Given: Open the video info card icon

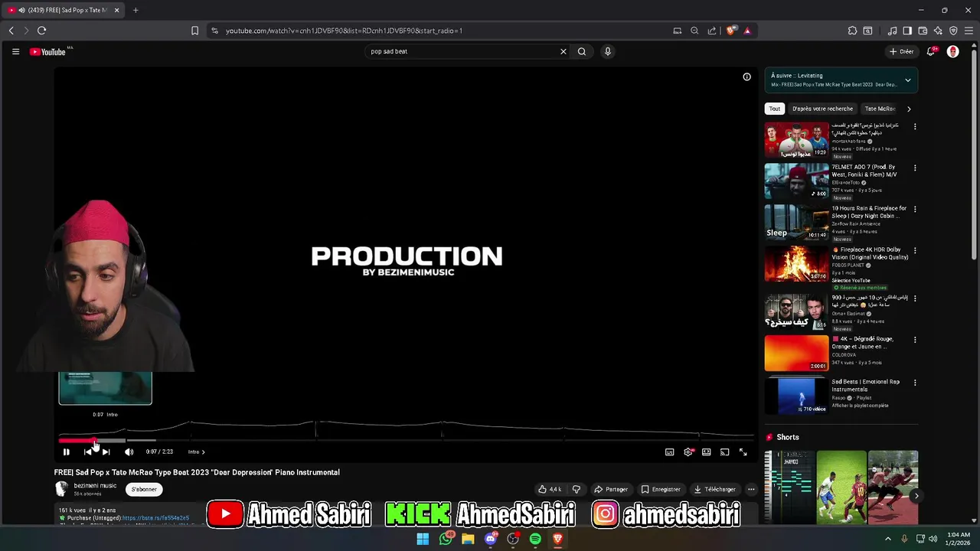Looking at the screenshot, I should click(746, 77).
